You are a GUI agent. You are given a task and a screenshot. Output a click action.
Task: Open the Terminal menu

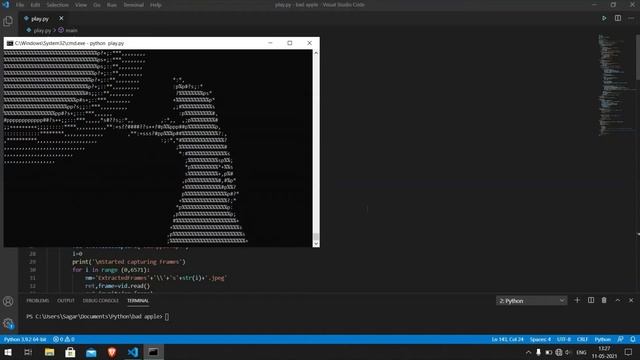pos(133,5)
